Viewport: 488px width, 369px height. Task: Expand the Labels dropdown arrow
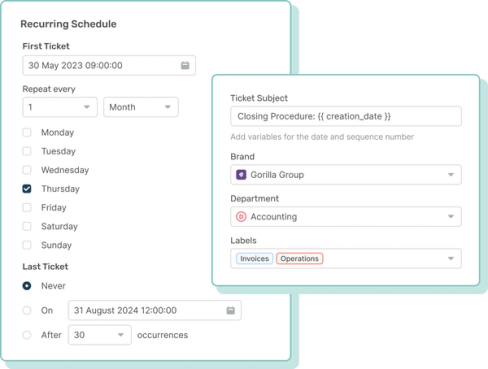pyautogui.click(x=451, y=258)
